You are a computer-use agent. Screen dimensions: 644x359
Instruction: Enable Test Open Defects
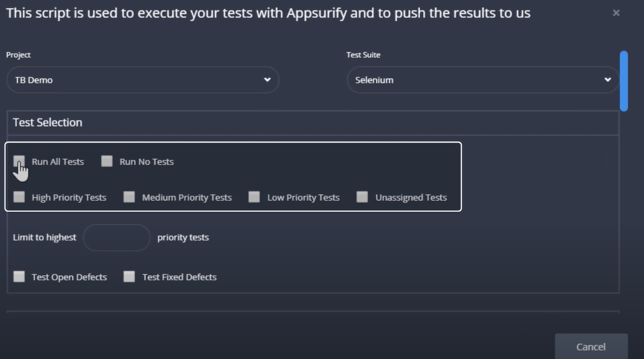tap(19, 276)
